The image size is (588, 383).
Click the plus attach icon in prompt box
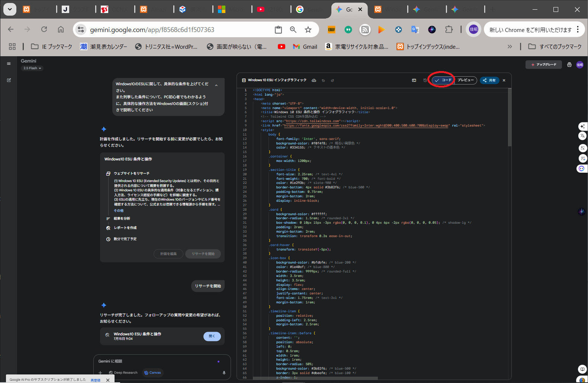[x=100, y=373]
